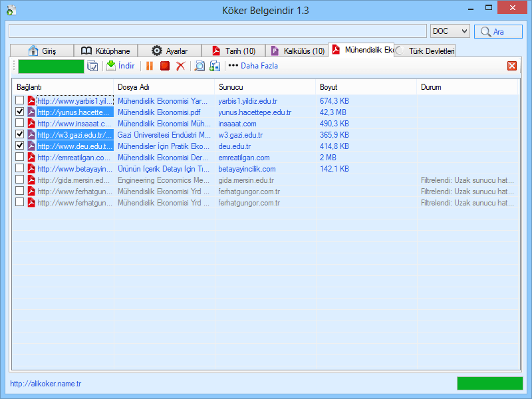Open the DOC file type dropdown
Viewport: 532px width, 399px height.
point(450,31)
